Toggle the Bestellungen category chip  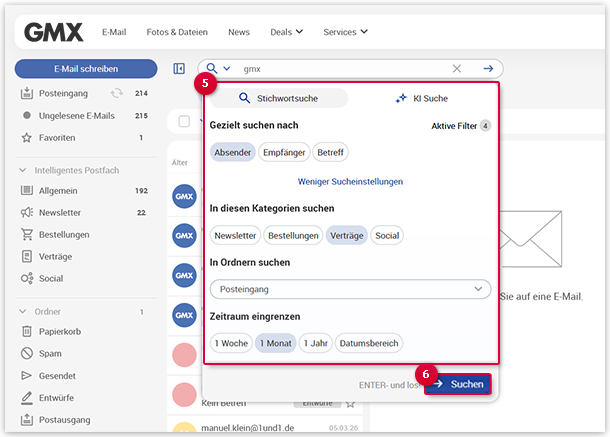click(293, 235)
